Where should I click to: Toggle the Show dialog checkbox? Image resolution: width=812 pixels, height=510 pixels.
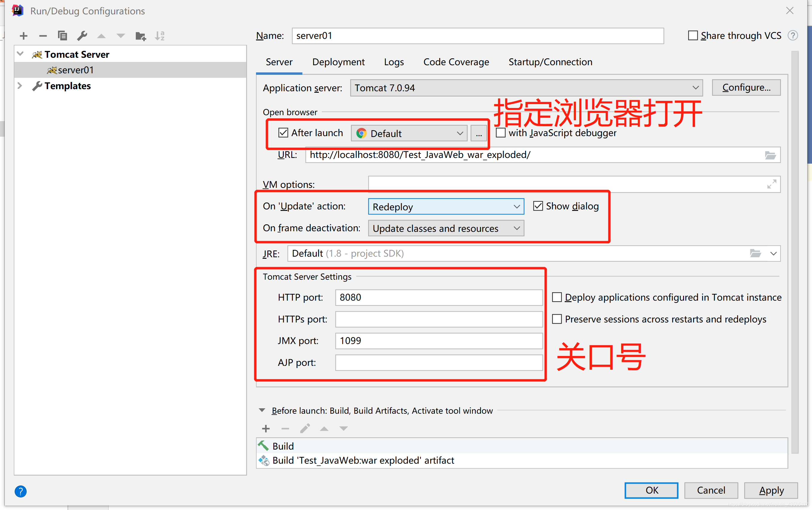pos(538,206)
